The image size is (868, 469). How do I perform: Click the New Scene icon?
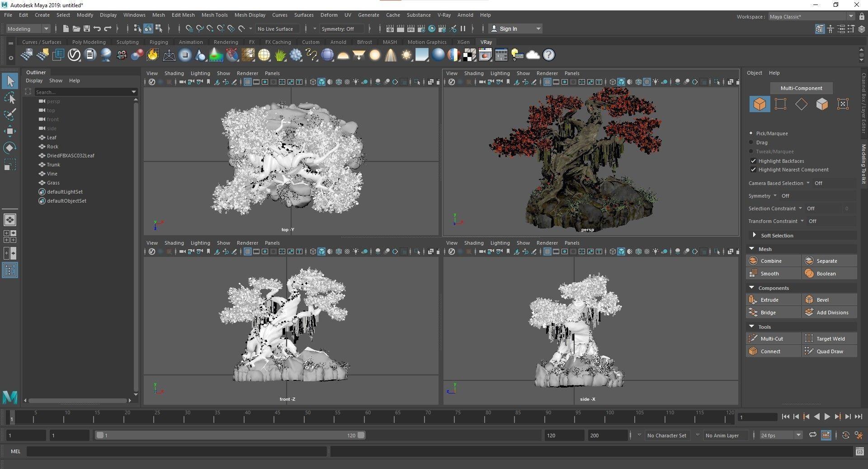pos(66,28)
